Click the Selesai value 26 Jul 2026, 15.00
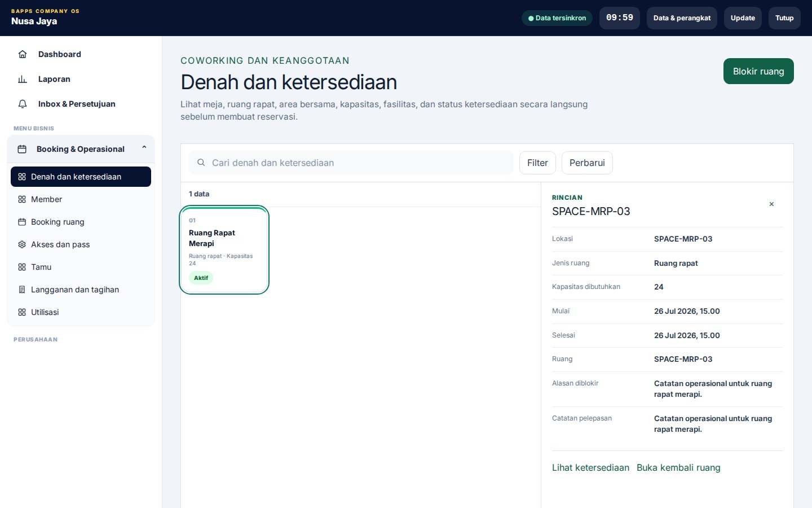 click(687, 335)
